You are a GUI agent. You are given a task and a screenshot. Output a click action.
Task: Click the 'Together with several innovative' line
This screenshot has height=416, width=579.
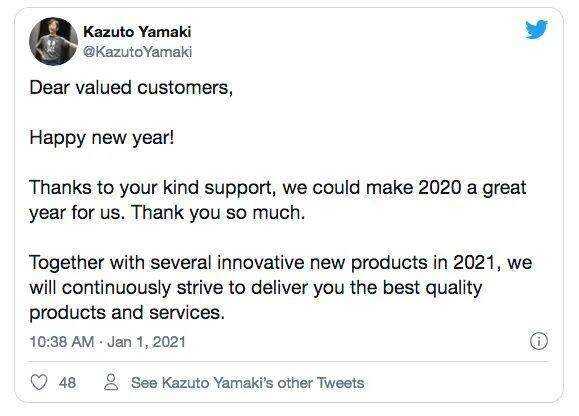(x=281, y=263)
